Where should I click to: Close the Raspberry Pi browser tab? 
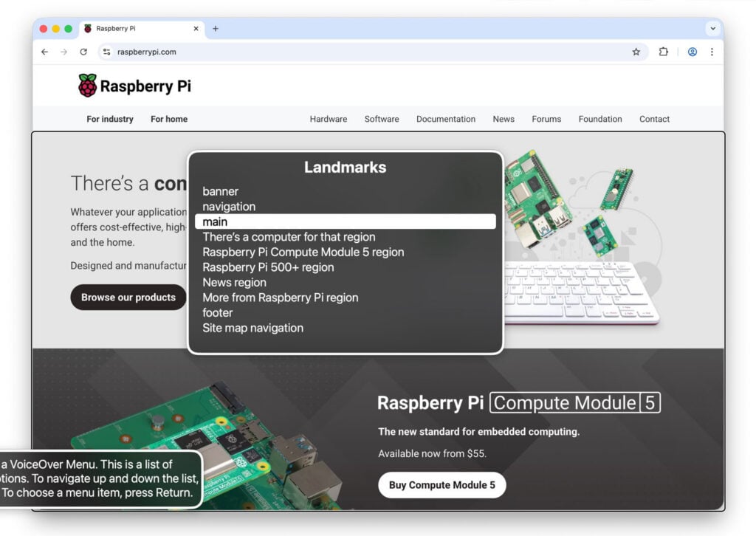[196, 29]
